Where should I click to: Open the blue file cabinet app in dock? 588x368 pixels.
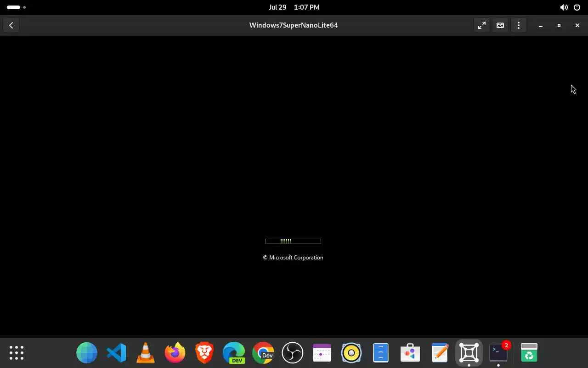381,353
